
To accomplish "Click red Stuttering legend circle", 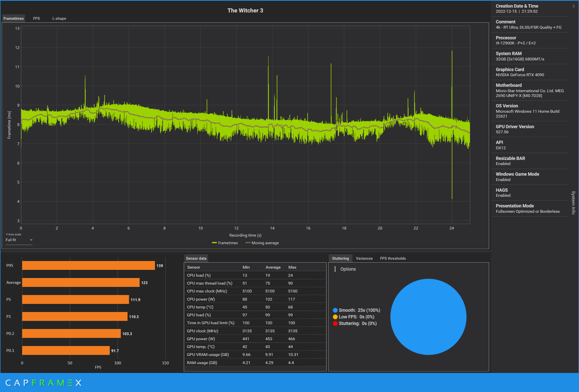I will (x=335, y=323).
